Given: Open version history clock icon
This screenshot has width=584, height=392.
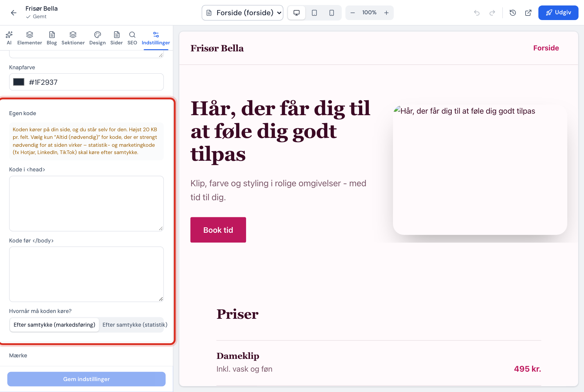Looking at the screenshot, I should coord(513,13).
